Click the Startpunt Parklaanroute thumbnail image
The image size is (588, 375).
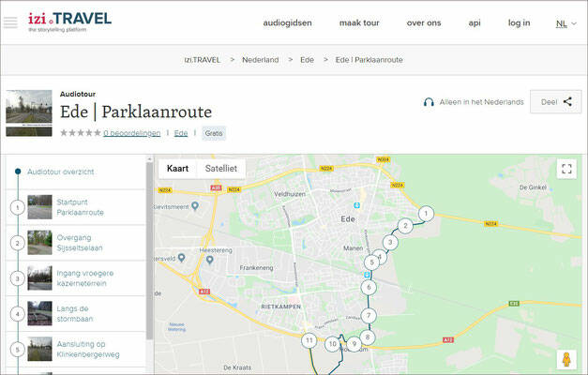[39, 207]
